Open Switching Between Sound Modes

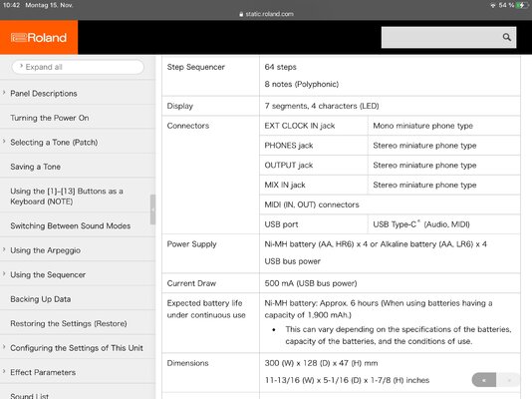pyautogui.click(x=70, y=225)
